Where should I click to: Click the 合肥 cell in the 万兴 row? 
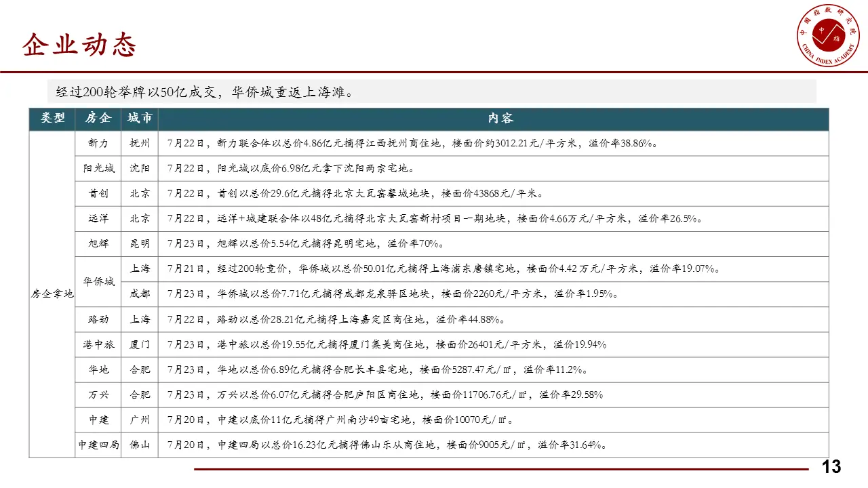140,394
